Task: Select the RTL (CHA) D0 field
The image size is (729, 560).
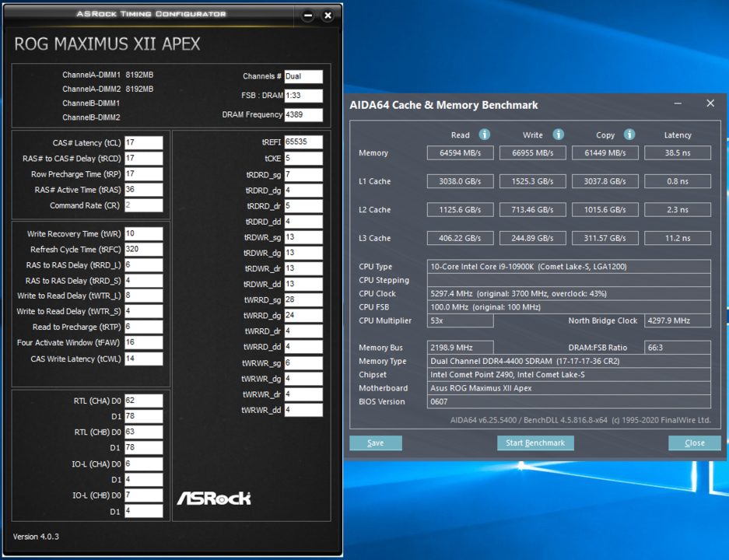Action: pyautogui.click(x=143, y=401)
